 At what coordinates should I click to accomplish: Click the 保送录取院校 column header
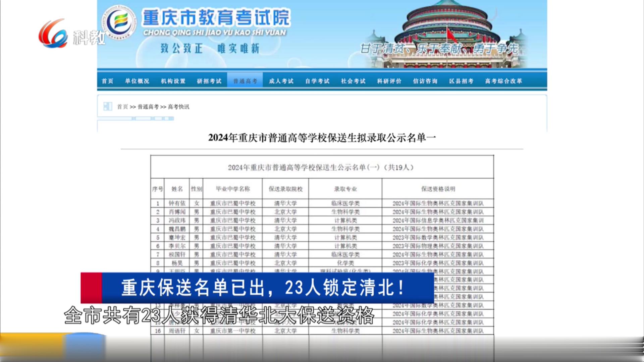(x=285, y=189)
